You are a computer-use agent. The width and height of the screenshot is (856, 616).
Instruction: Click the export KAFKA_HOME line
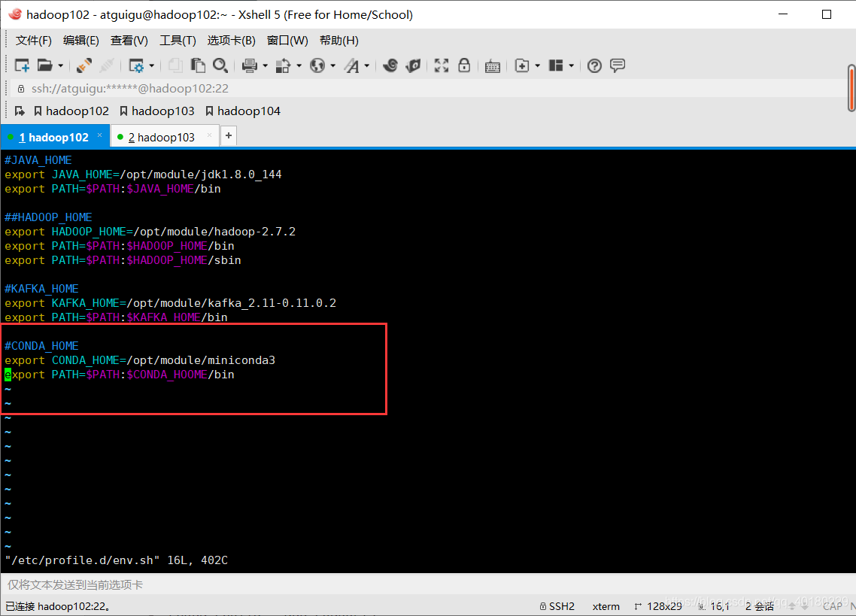click(x=170, y=302)
